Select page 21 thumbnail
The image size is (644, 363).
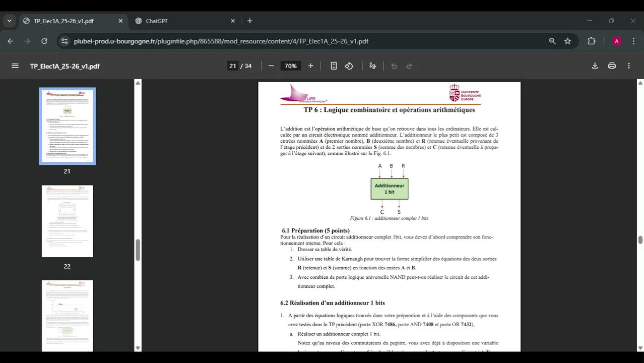click(x=68, y=126)
